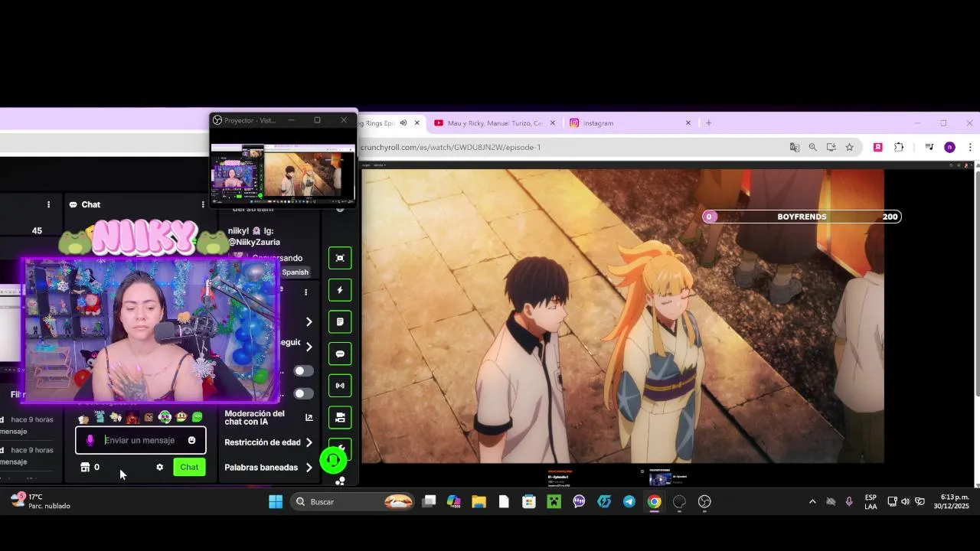
Task: Open the Chrome extensions puzzle icon
Action: 899,147
